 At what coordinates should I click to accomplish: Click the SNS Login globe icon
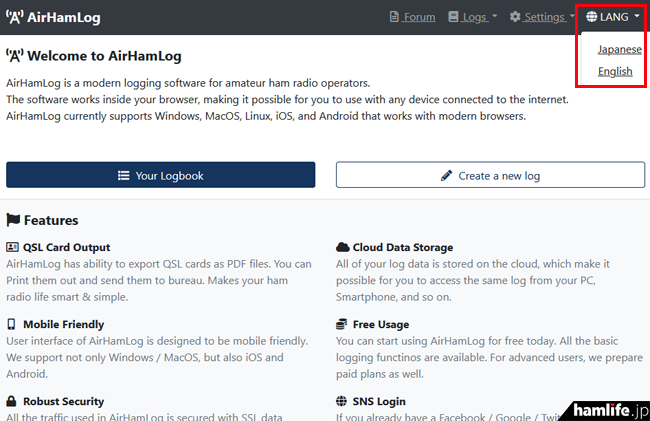(x=343, y=402)
